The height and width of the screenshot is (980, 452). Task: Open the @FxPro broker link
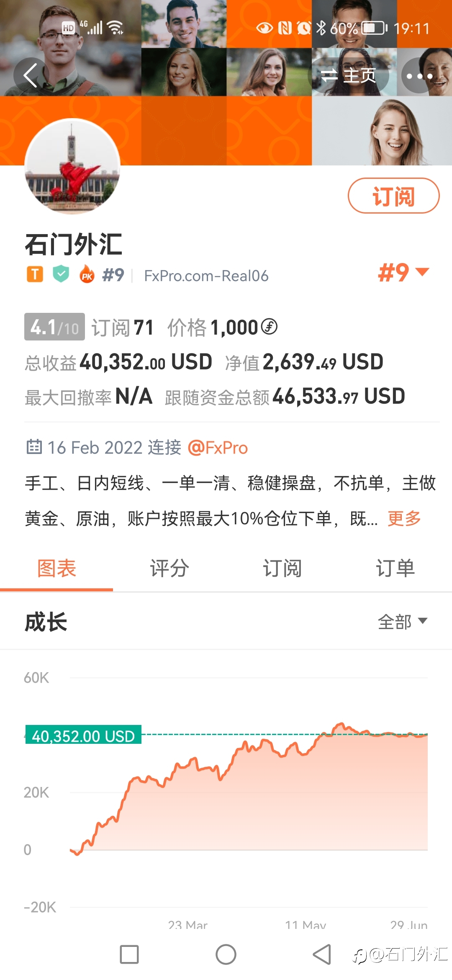click(218, 448)
